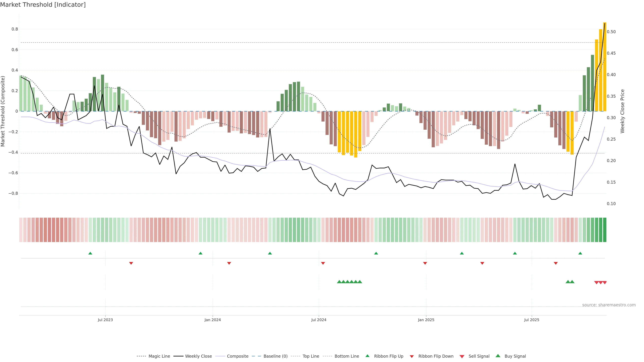Image resolution: width=644 pixels, height=362 pixels.
Task: Click the Buy Signal legend triangle icon
Action: coord(498,356)
